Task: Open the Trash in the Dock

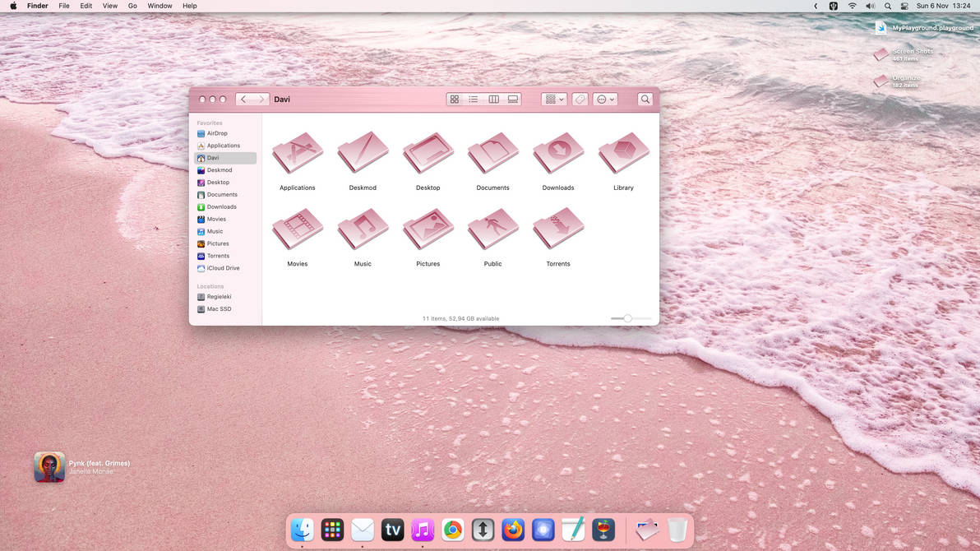Action: [677, 530]
